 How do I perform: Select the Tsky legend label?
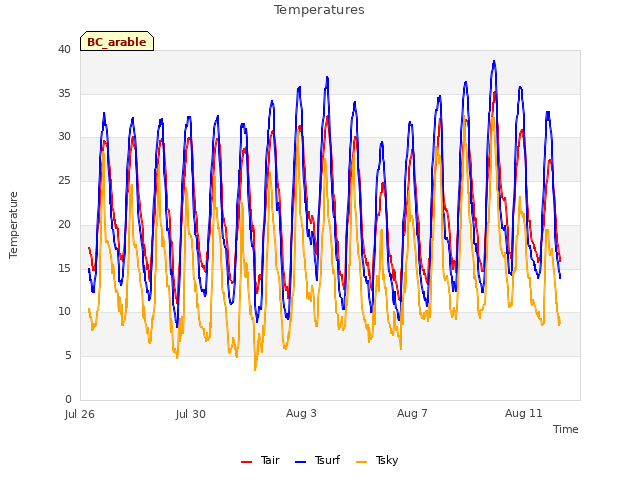387,461
